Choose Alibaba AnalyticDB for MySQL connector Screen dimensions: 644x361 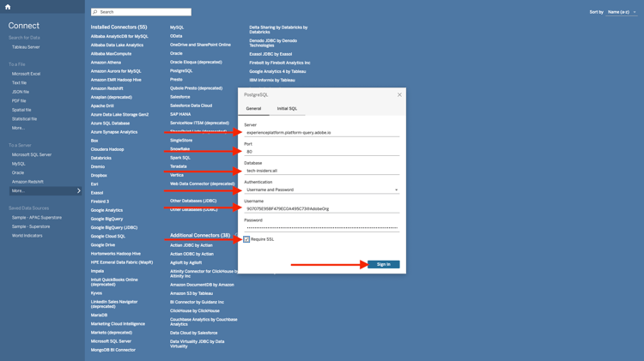[119, 37]
